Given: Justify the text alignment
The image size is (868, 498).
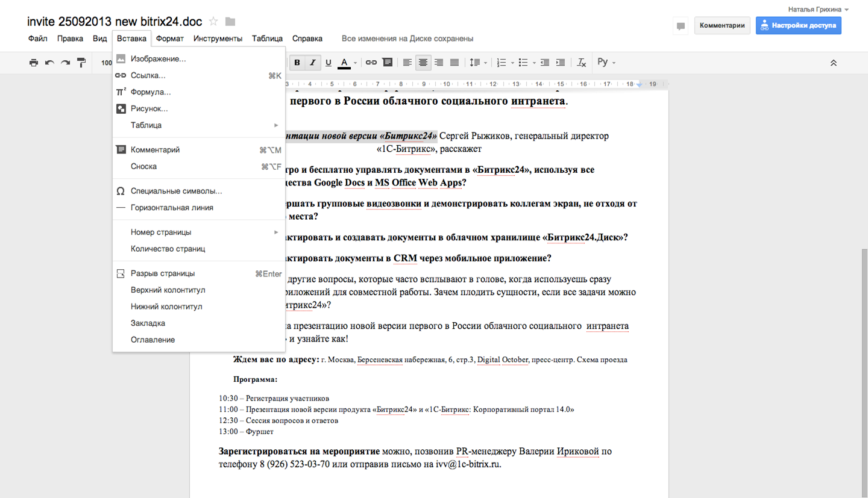Looking at the screenshot, I should (x=454, y=63).
